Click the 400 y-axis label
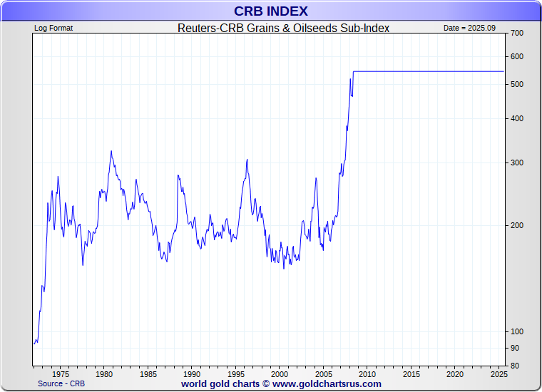 [x=517, y=118]
